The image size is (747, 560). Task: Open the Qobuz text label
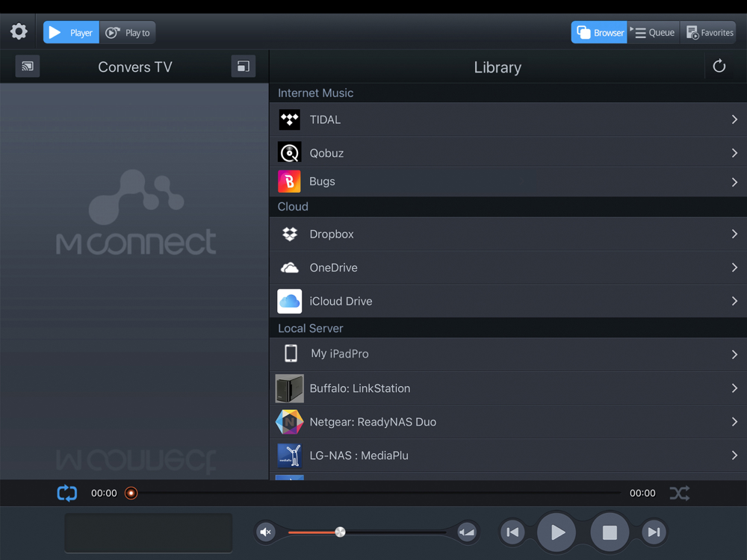click(x=327, y=153)
